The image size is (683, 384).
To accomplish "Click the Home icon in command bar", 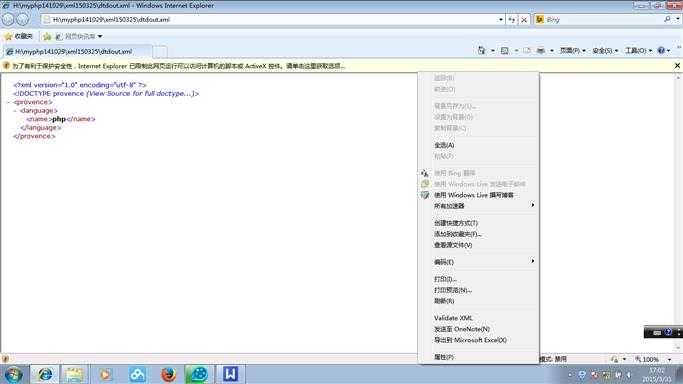I will [x=482, y=51].
